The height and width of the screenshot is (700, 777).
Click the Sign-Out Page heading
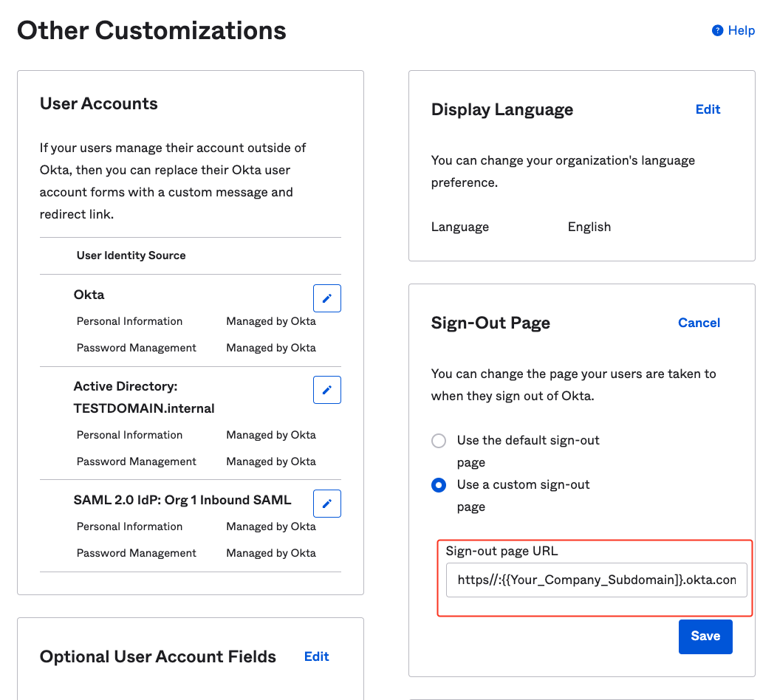[x=490, y=323]
